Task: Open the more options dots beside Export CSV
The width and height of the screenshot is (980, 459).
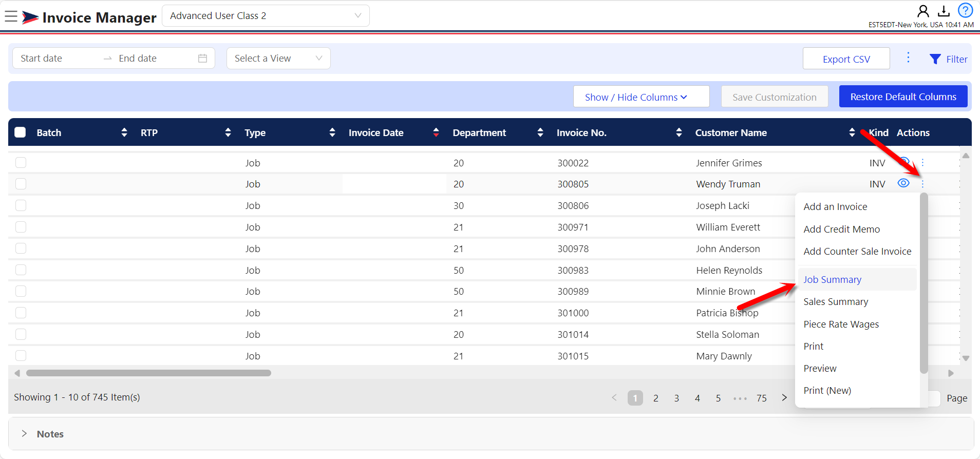Action: [x=908, y=58]
